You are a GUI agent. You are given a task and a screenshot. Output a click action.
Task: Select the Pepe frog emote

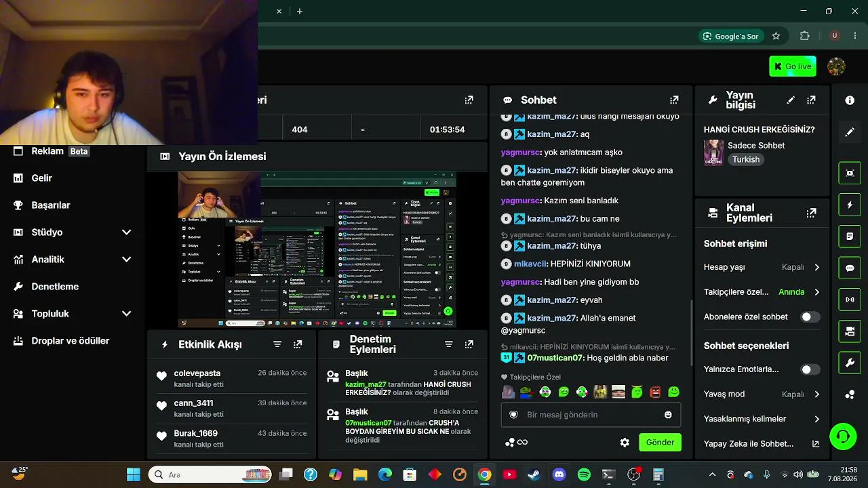tap(526, 392)
